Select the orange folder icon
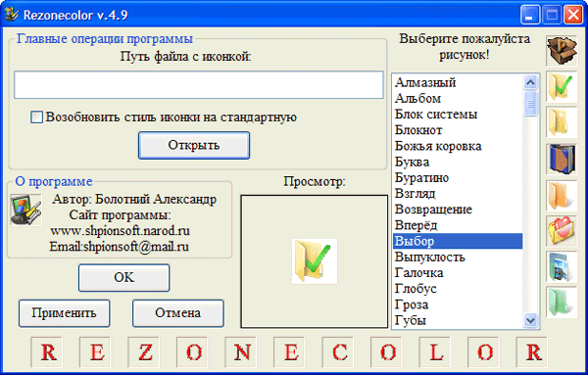This screenshot has width=588, height=375. pyautogui.click(x=562, y=195)
